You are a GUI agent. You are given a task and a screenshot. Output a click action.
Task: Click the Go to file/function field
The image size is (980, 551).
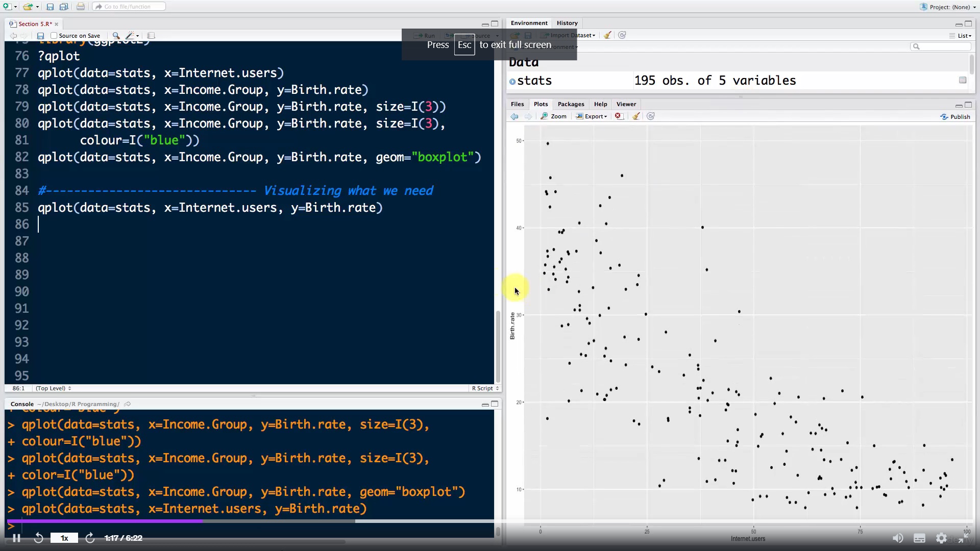coord(129,7)
